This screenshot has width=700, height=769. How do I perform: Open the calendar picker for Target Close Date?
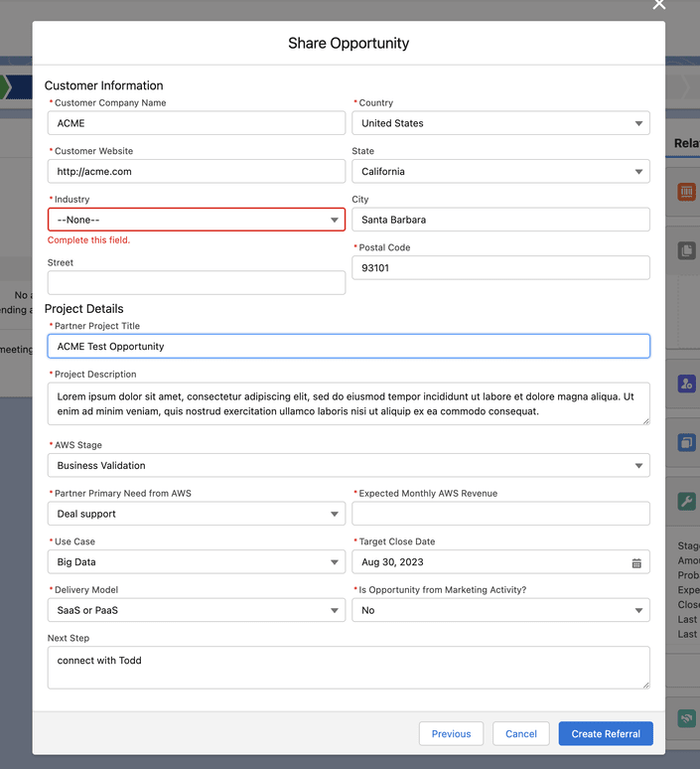coord(636,563)
